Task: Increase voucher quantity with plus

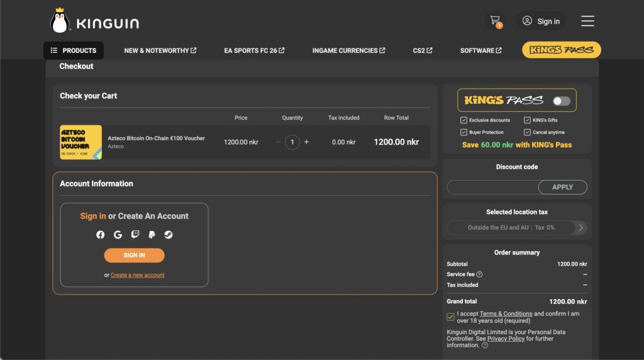Action: point(307,142)
